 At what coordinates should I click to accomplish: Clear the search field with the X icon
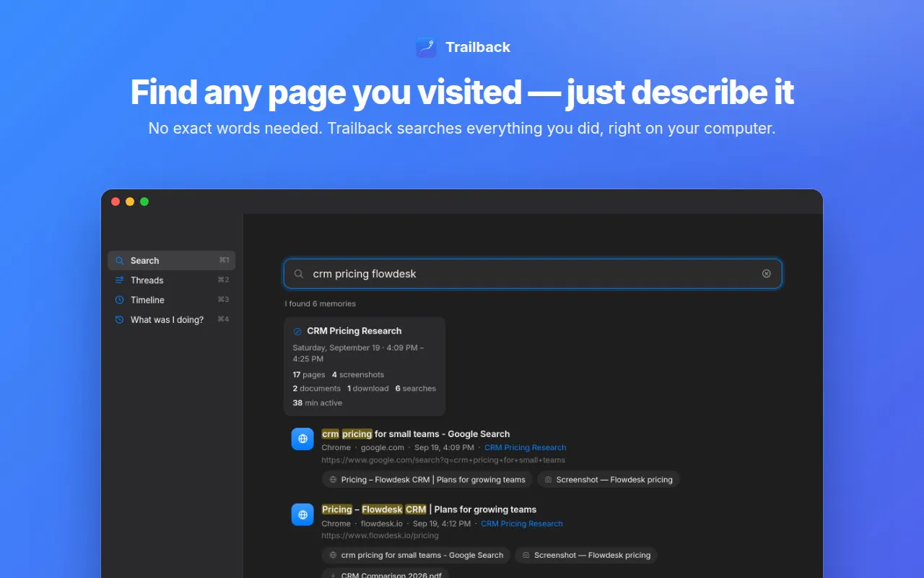[x=767, y=274]
